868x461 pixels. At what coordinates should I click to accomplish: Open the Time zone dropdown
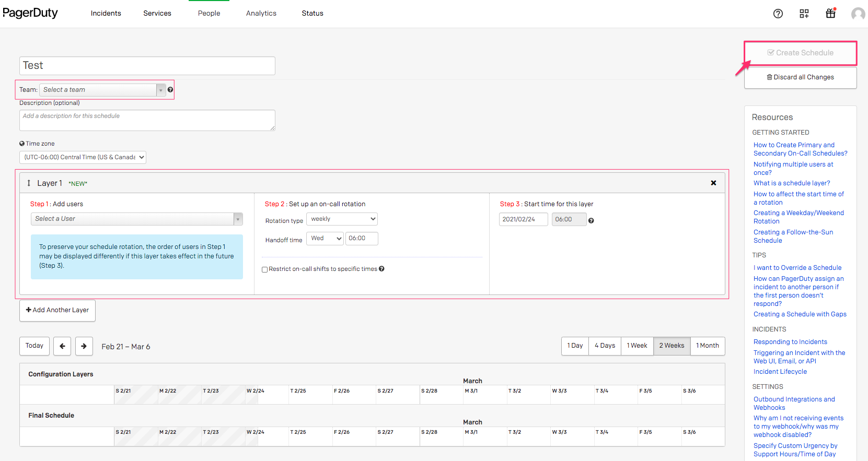83,157
